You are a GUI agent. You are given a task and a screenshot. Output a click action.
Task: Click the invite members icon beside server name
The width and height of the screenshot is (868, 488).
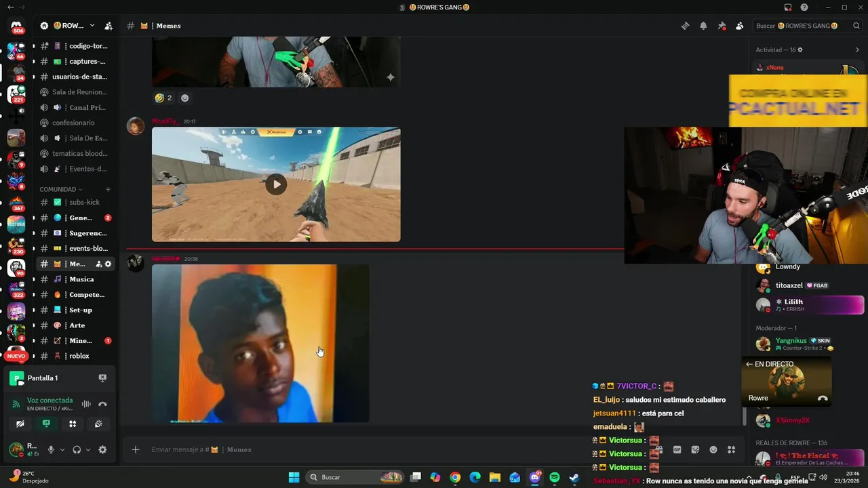tap(108, 26)
